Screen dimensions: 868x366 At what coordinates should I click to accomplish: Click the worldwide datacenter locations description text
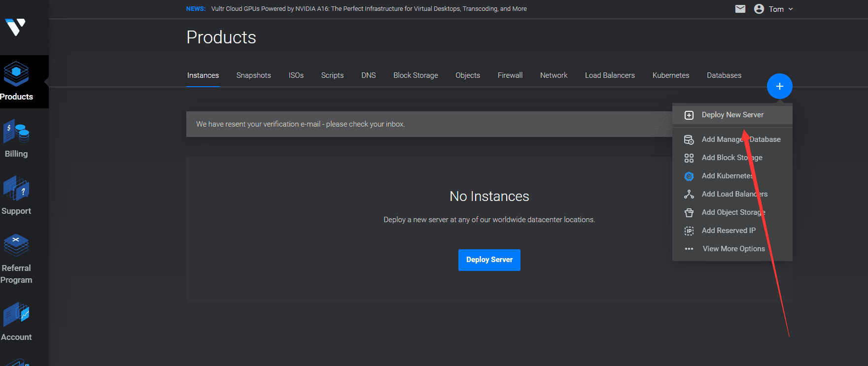point(489,220)
